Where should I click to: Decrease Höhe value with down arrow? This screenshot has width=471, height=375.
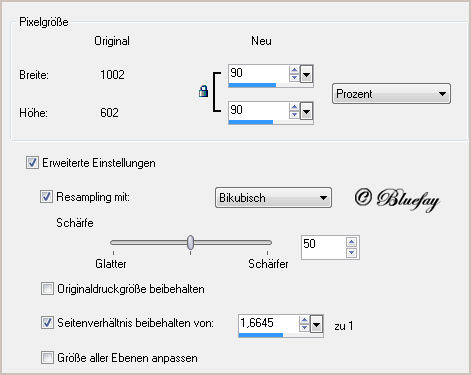tap(294, 115)
